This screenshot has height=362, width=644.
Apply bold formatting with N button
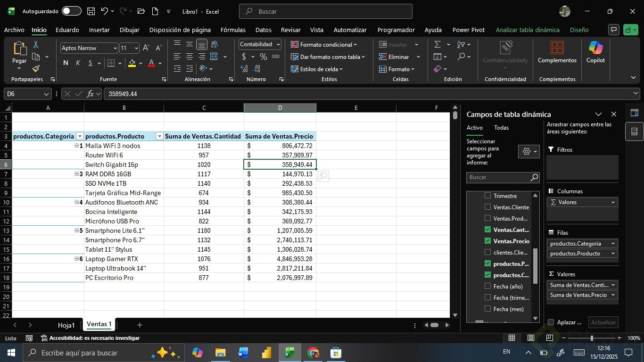click(66, 63)
